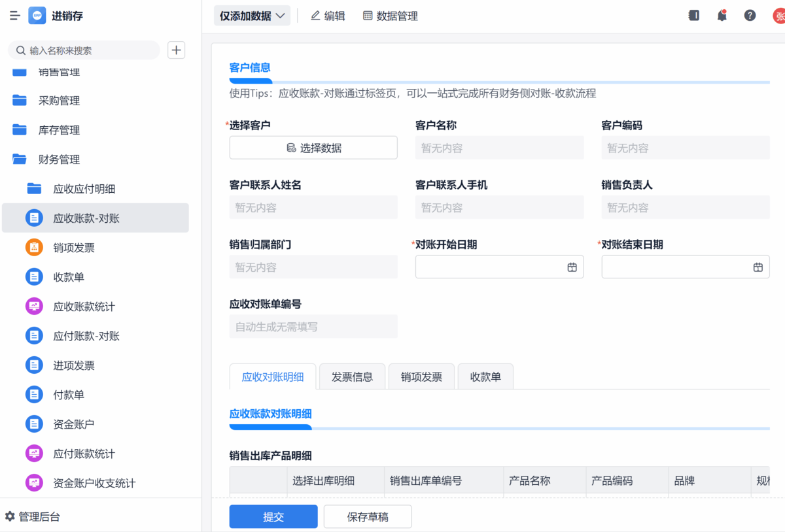Click the help question mark icon

click(x=750, y=16)
